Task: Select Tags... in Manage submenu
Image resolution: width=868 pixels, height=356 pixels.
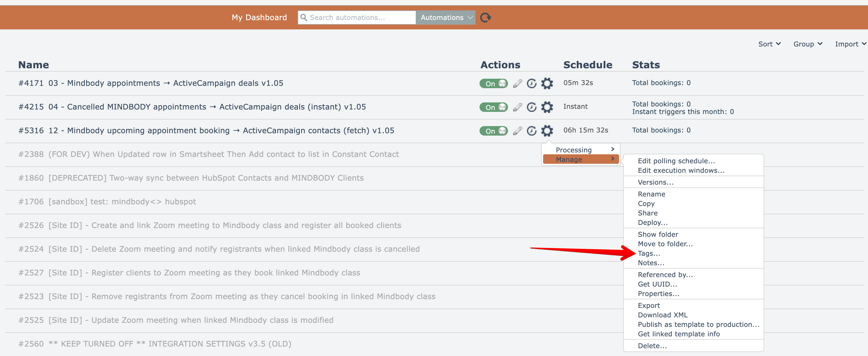Action: 649,253
